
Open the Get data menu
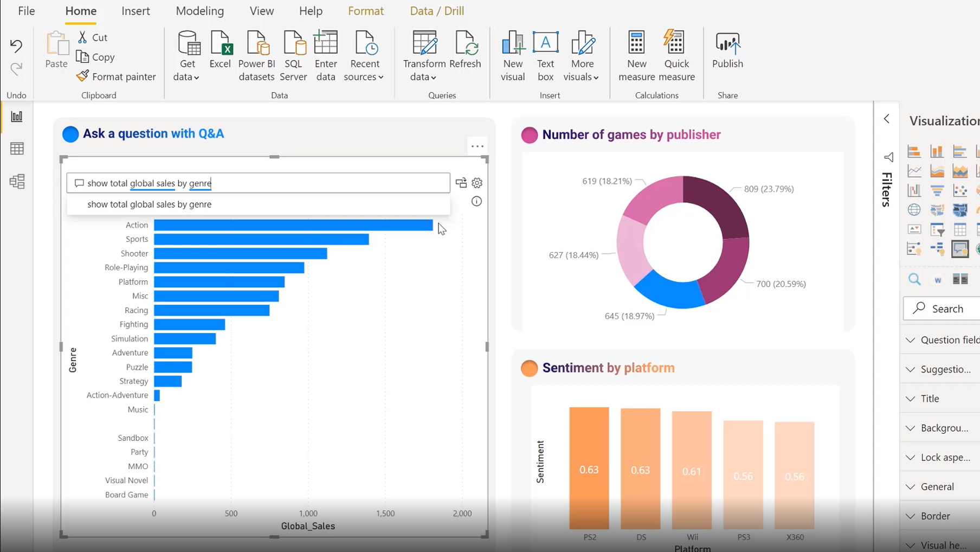point(187,56)
